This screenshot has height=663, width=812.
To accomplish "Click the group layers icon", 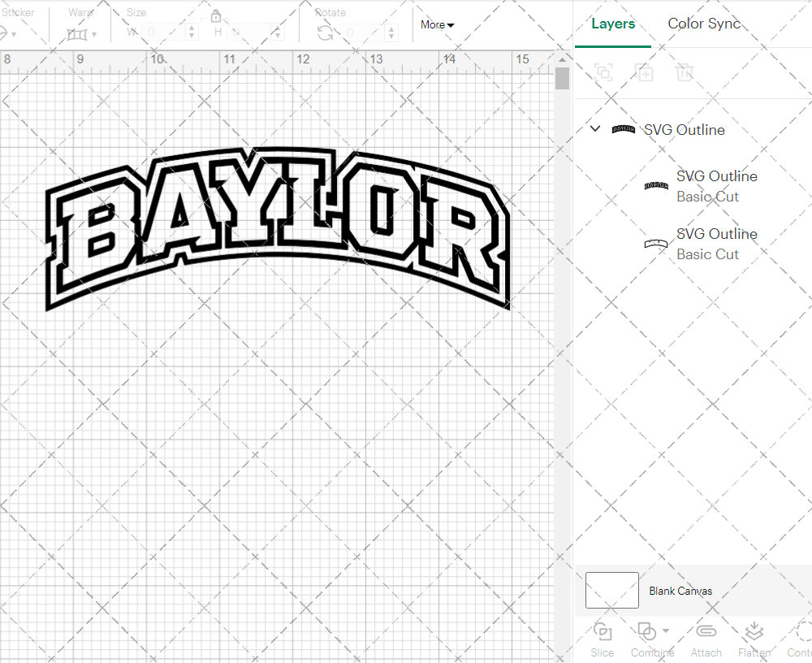I will point(603,72).
